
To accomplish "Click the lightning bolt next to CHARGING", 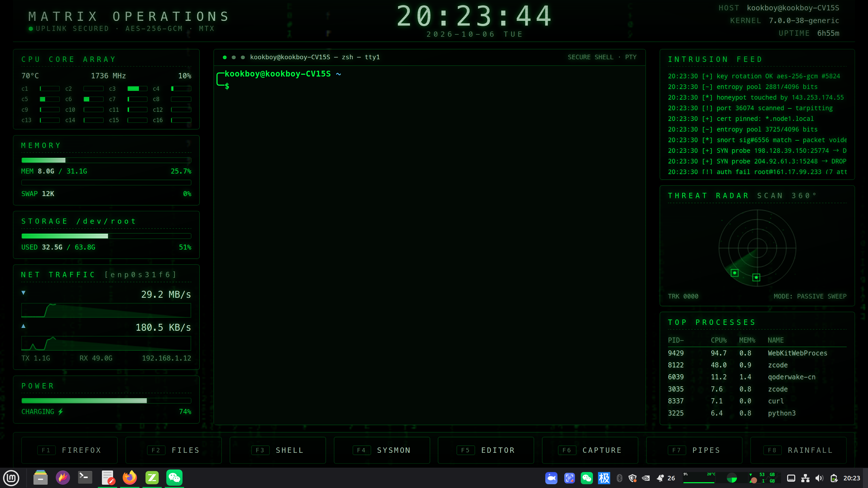I will coord(60,411).
